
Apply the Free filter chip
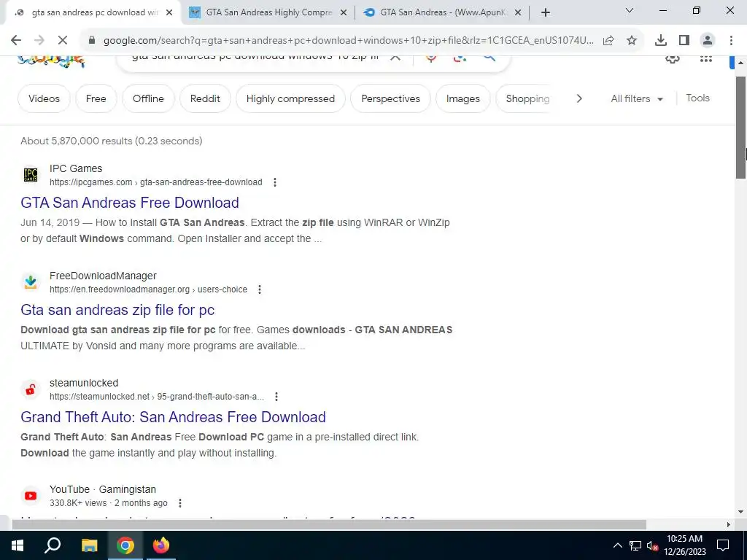coord(96,98)
